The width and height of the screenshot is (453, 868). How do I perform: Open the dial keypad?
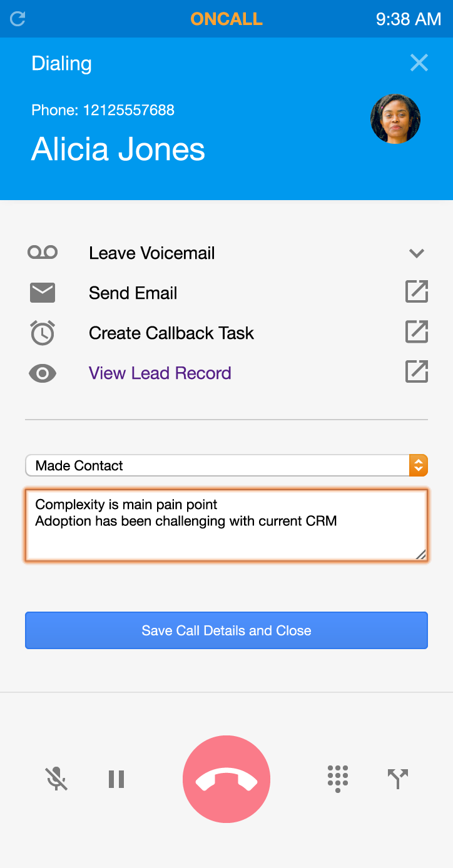coord(337,779)
